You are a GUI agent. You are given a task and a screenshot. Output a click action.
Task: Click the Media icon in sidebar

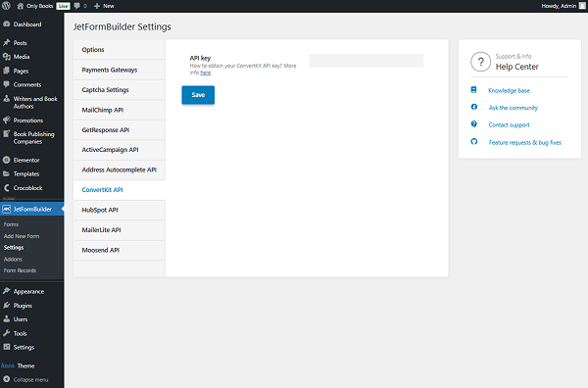point(7,57)
